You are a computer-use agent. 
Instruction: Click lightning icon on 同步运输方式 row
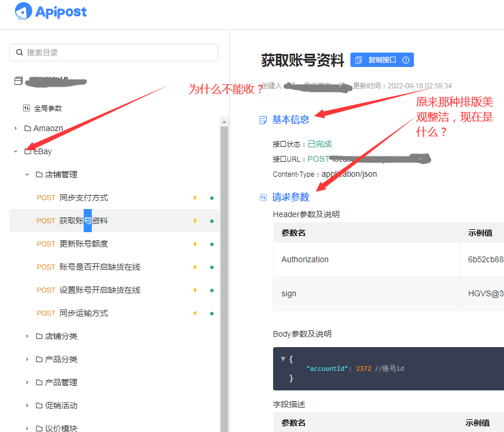click(195, 314)
